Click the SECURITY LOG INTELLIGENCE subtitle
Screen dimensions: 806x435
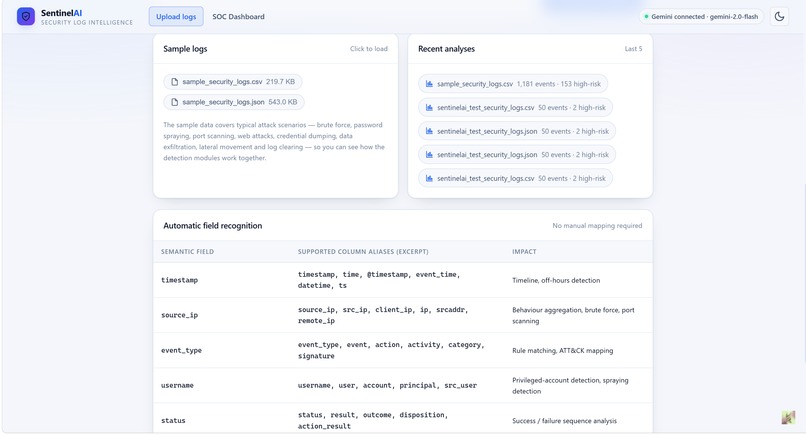(x=87, y=23)
